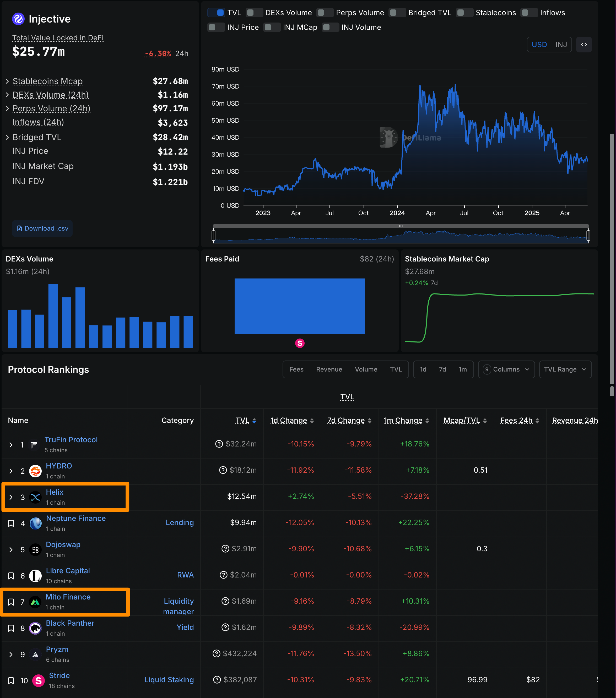616x698 pixels.
Task: Click the left handle of chart range slider
Action: pyautogui.click(x=214, y=235)
